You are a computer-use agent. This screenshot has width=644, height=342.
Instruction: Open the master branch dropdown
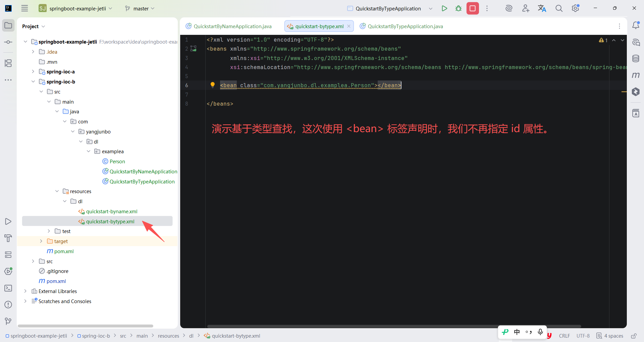(x=140, y=8)
